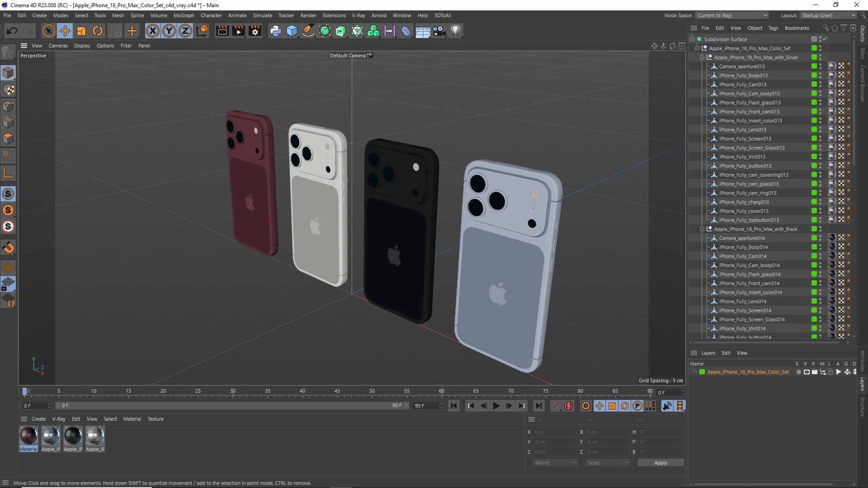The image size is (868, 488).
Task: Click the Spline Pen tool icon
Action: click(308, 31)
